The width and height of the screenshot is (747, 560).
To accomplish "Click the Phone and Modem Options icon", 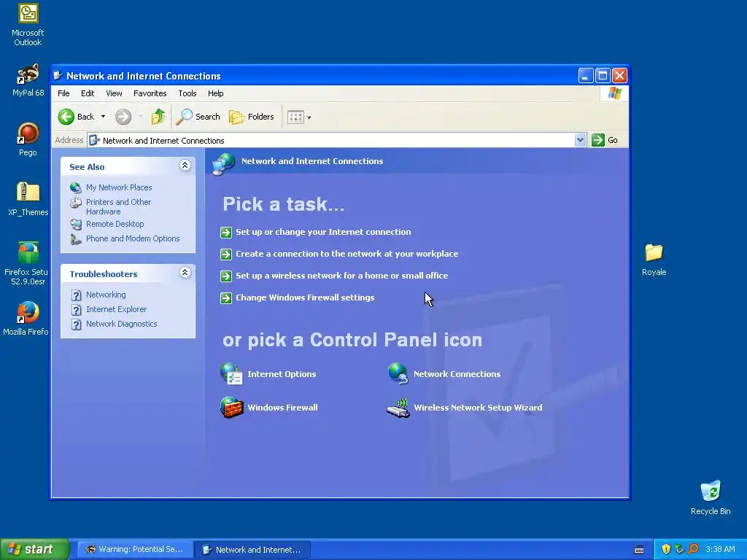I will 76,239.
